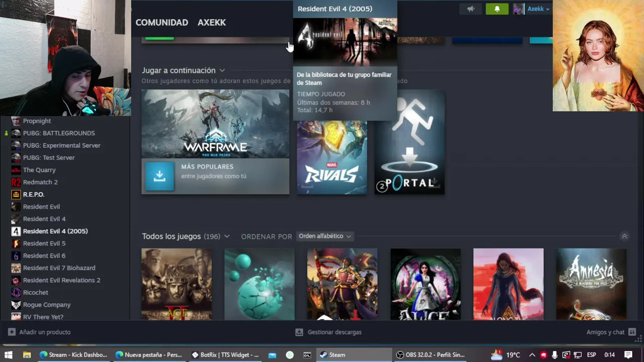Open the Windows notification center icon
The height and width of the screenshot is (362, 644).
coord(628,355)
